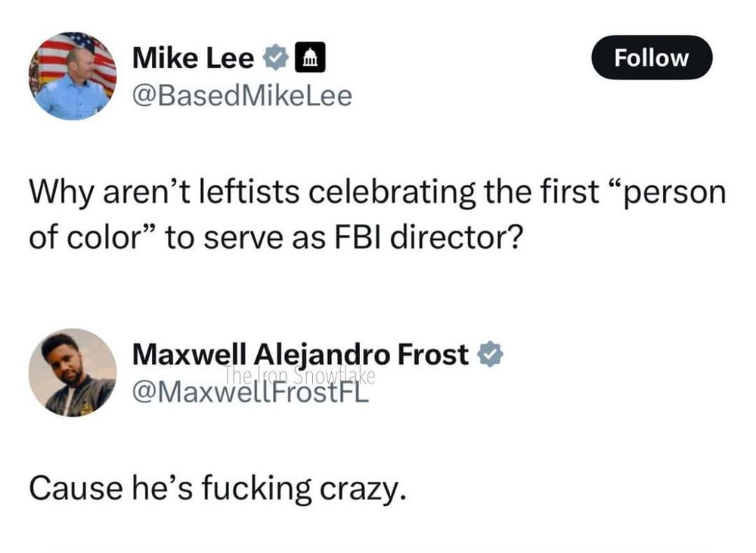This screenshot has height=553, width=756.
Task: Click the "The Iron Snowflake" watermark
Action: pyautogui.click(x=299, y=375)
